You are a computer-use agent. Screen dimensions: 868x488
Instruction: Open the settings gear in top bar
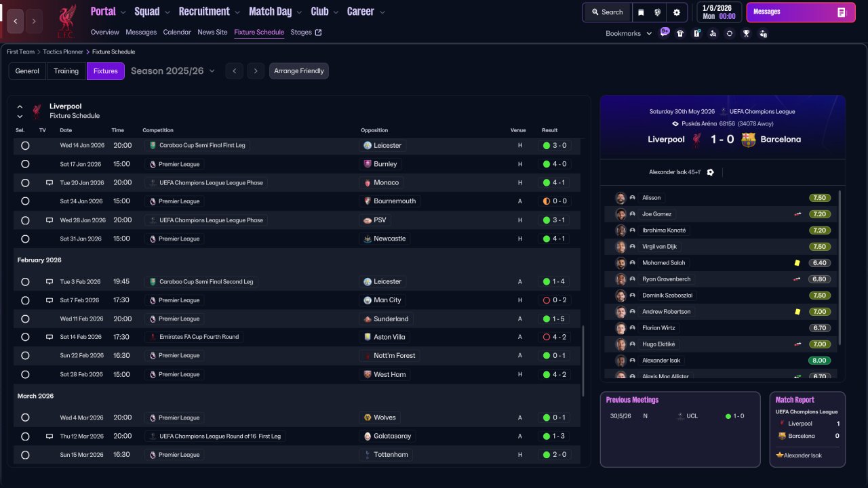click(x=677, y=12)
